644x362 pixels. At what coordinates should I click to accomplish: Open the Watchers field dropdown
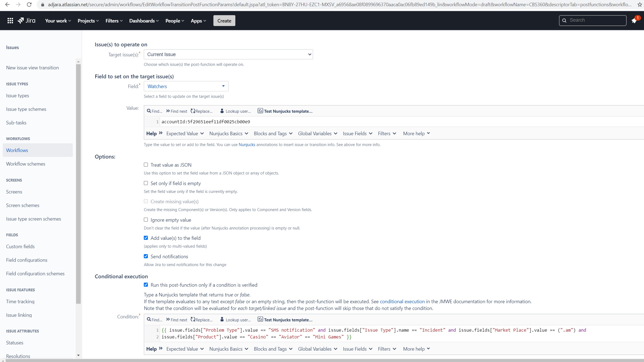click(186, 86)
